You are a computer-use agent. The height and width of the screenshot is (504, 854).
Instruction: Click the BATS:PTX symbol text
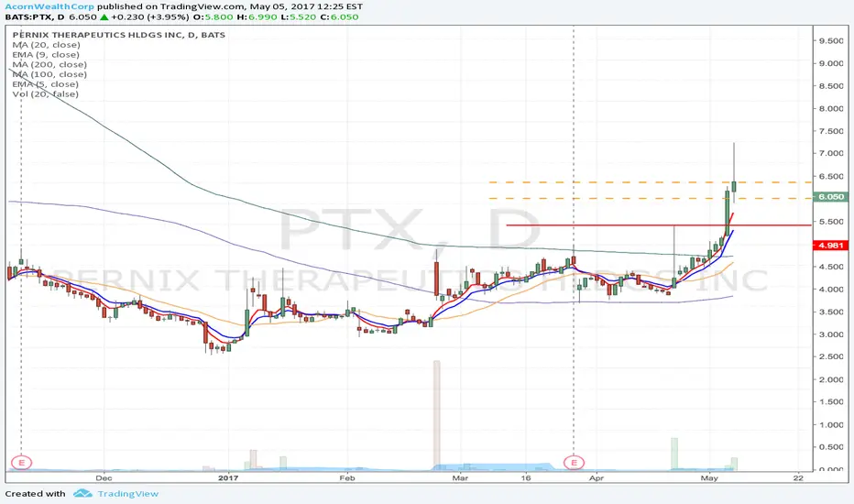coord(28,16)
